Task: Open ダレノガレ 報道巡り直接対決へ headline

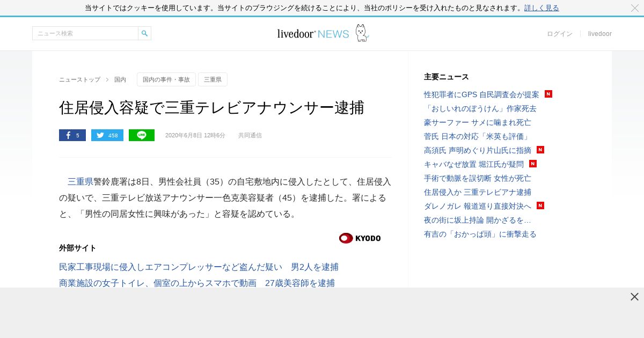Action: click(x=478, y=206)
